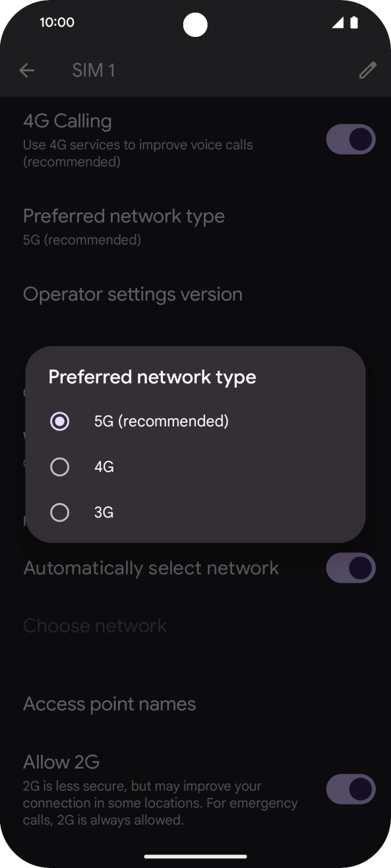Click the signal strength status icon
Image resolution: width=391 pixels, height=868 pixels.
tap(338, 22)
